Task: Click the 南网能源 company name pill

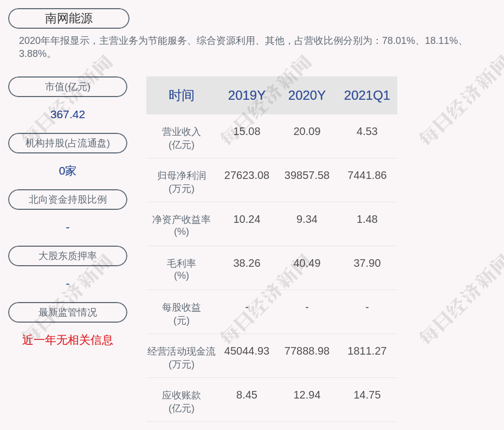Action: coord(68,18)
